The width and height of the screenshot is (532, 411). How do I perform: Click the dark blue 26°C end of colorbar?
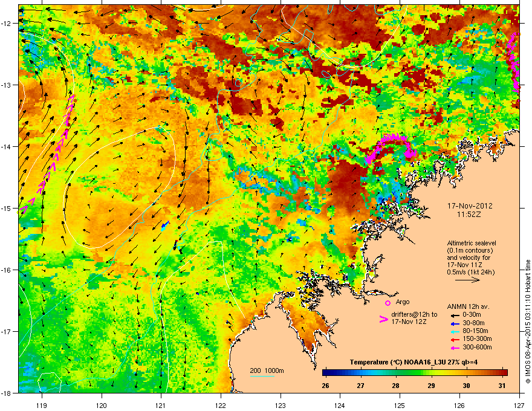pos(326,373)
